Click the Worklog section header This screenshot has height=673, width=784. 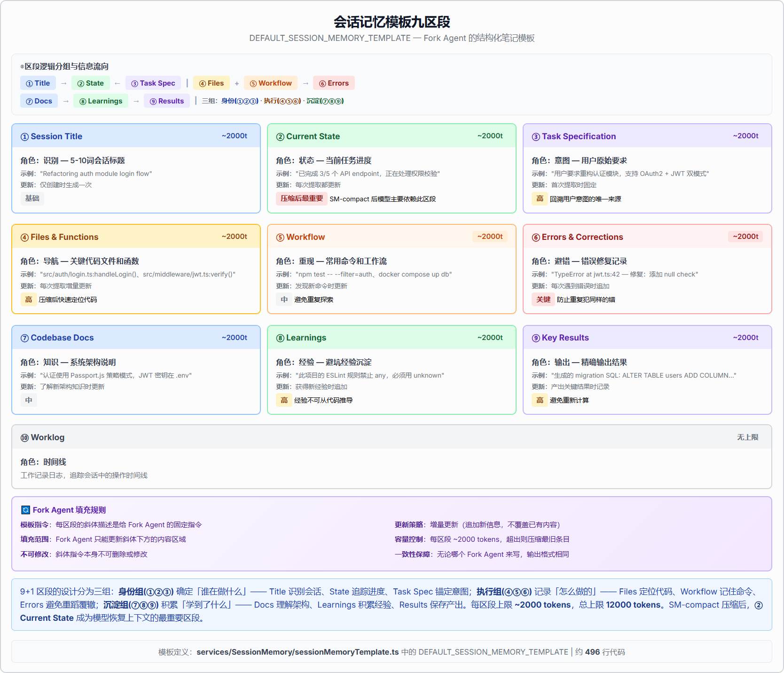tap(392, 437)
